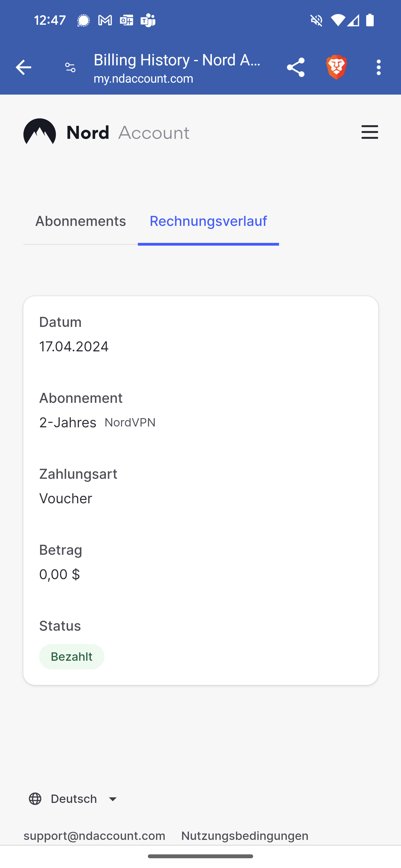
Task: Open the Nutzungsbedingungen link
Action: (244, 836)
